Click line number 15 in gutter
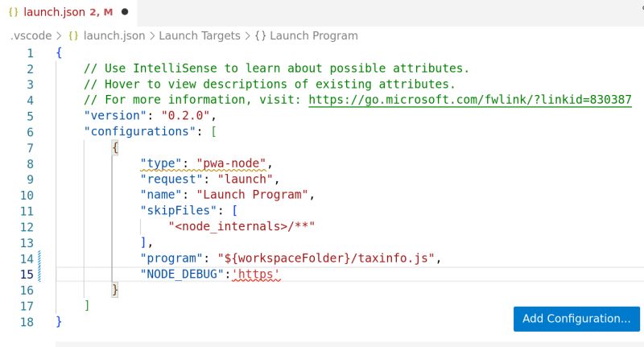Image resolution: width=644 pixels, height=347 pixels. click(x=27, y=275)
